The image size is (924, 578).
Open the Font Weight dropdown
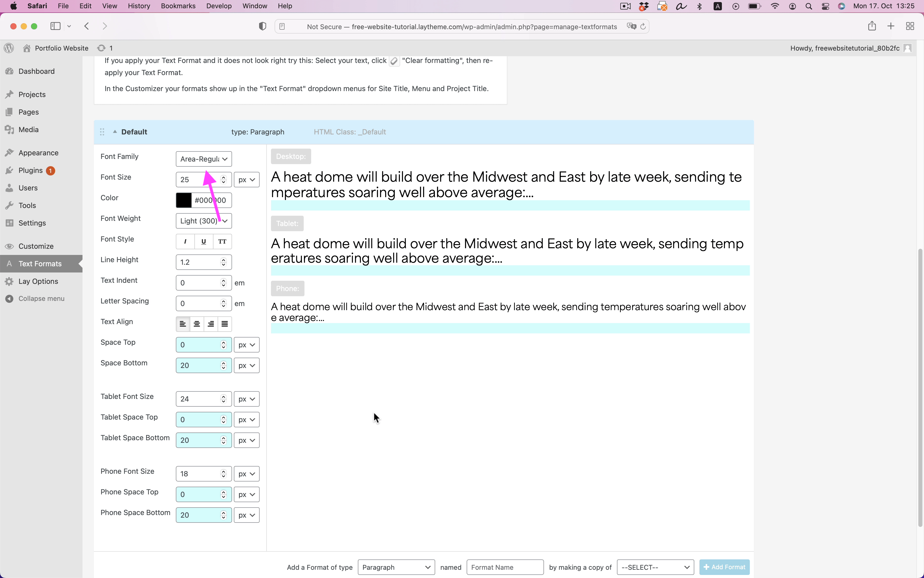pos(203,221)
